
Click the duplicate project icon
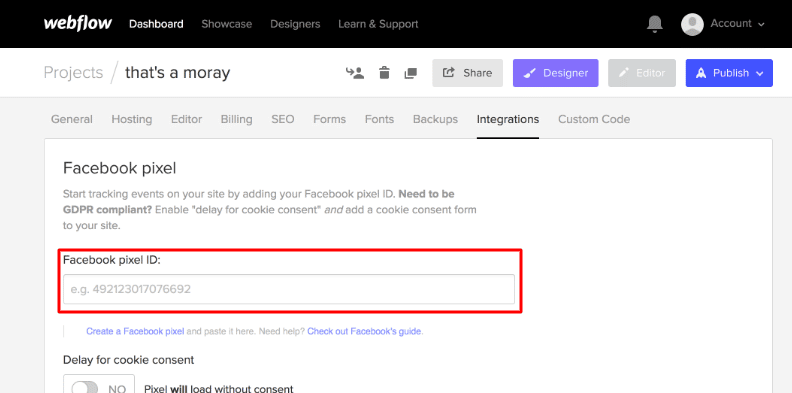(x=411, y=73)
